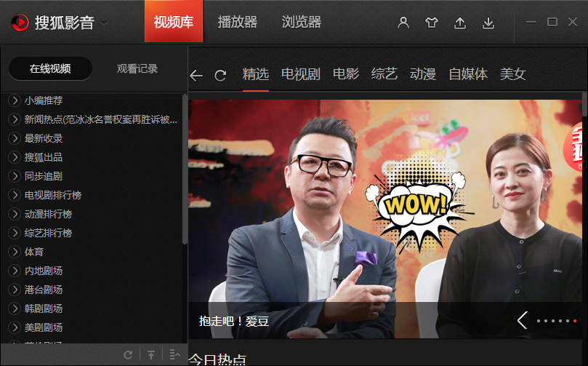Collapse the sidebar list using bottom-right list icon
This screenshot has height=366, width=588.
[x=174, y=354]
